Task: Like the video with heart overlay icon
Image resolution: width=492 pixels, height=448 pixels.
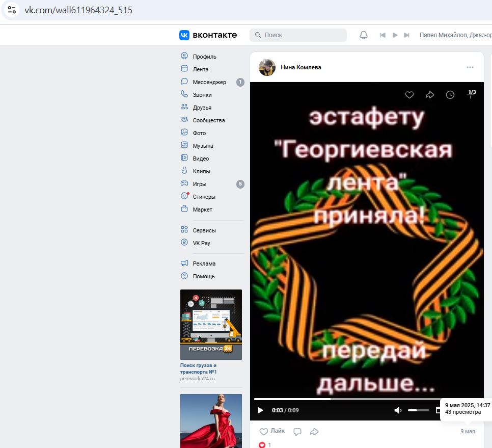Action: (409, 95)
